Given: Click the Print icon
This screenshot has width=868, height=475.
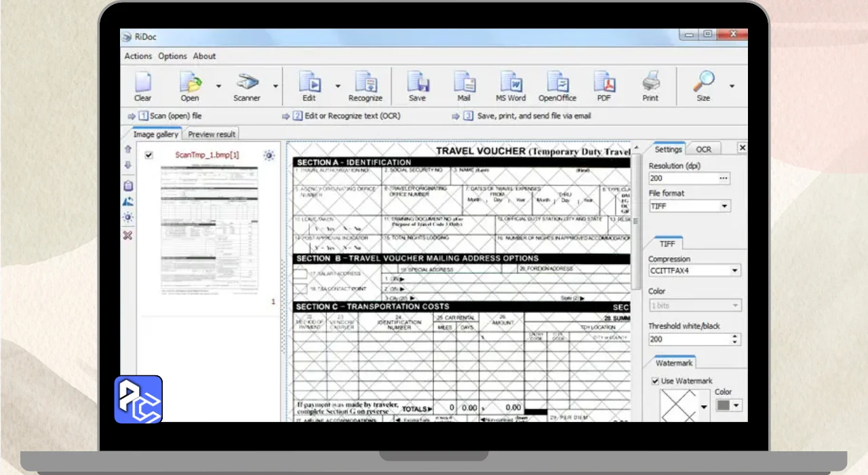Looking at the screenshot, I should [x=650, y=82].
